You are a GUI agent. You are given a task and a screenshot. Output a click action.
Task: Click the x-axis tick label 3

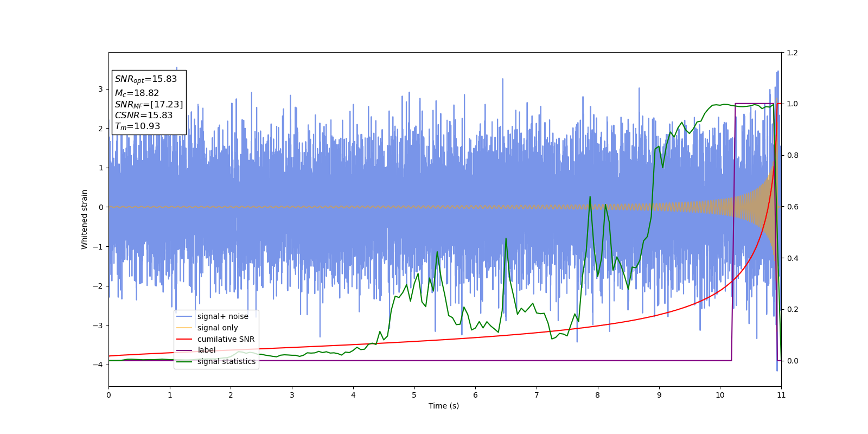292,395
